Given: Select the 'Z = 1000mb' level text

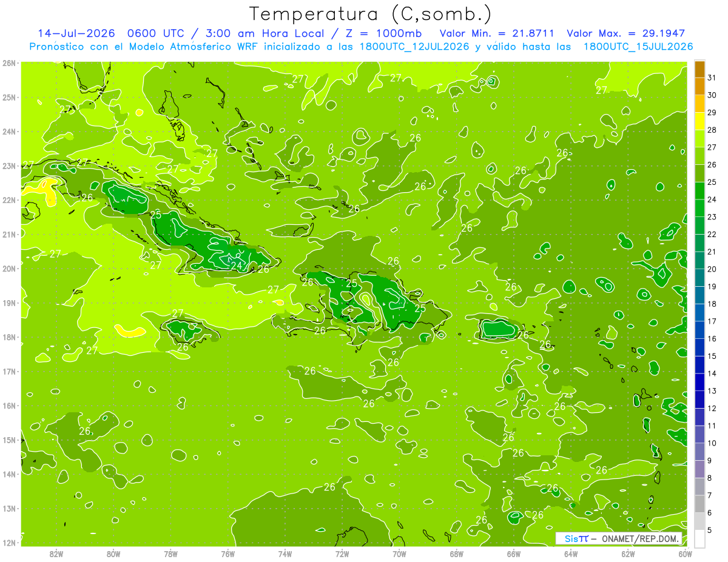Looking at the screenshot, I should click(383, 33).
